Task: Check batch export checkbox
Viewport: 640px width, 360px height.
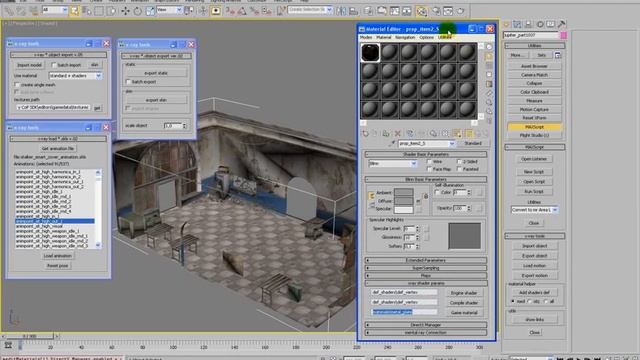Action: tap(128, 82)
